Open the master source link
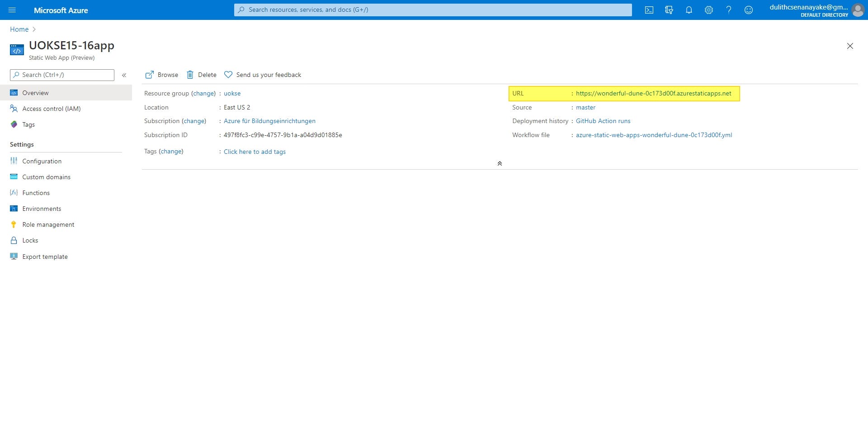The image size is (868, 424). (585, 107)
